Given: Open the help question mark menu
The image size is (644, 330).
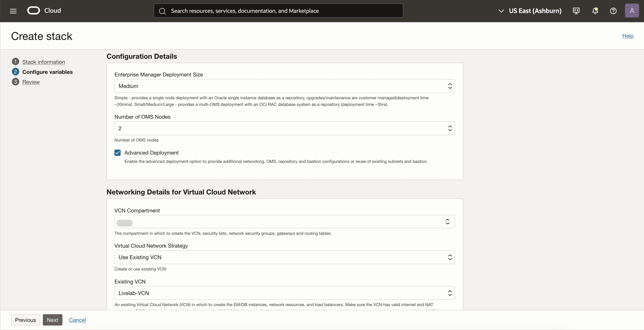Looking at the screenshot, I should click(x=613, y=11).
